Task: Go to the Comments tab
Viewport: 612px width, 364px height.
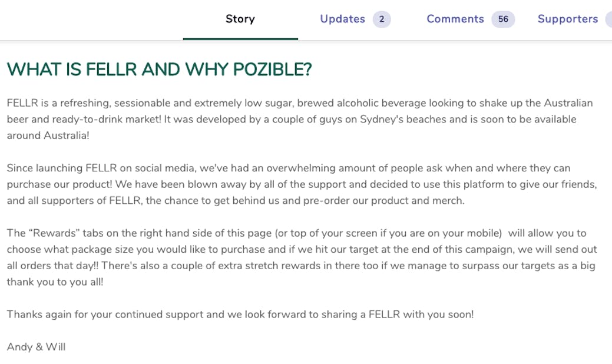Action: pyautogui.click(x=455, y=19)
